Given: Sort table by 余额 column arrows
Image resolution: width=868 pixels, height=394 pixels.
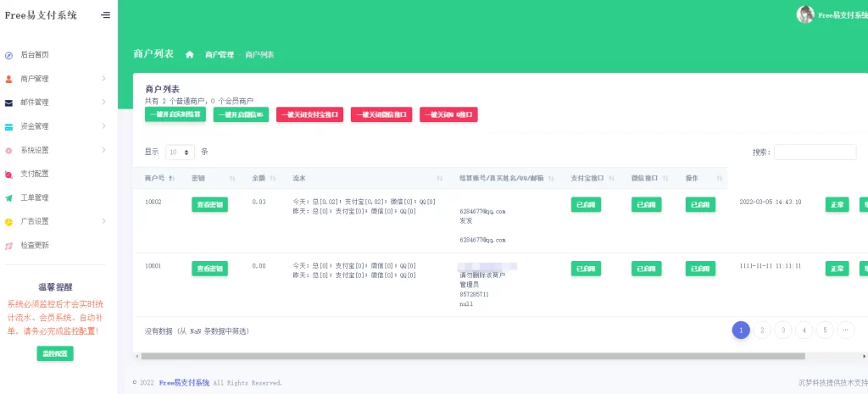Looking at the screenshot, I should (x=272, y=178).
